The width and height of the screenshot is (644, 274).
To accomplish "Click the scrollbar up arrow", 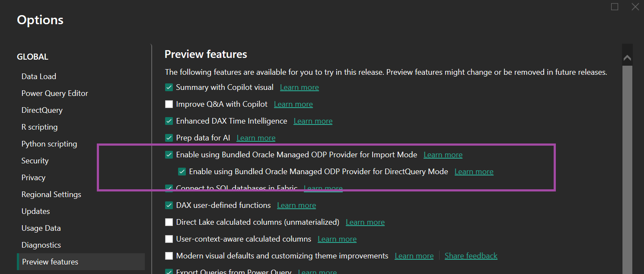I will pos(627,57).
